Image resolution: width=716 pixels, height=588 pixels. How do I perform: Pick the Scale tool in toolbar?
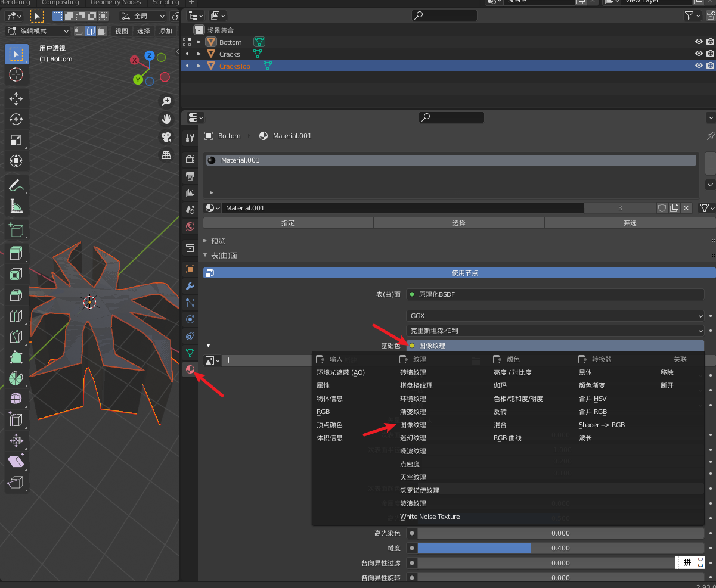click(x=16, y=140)
